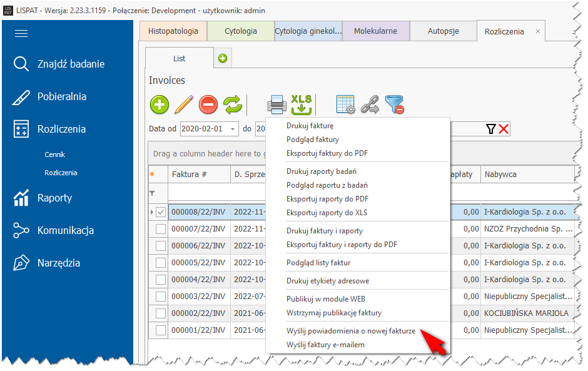
Task: Open the Data od date dropdown
Action: [x=233, y=129]
